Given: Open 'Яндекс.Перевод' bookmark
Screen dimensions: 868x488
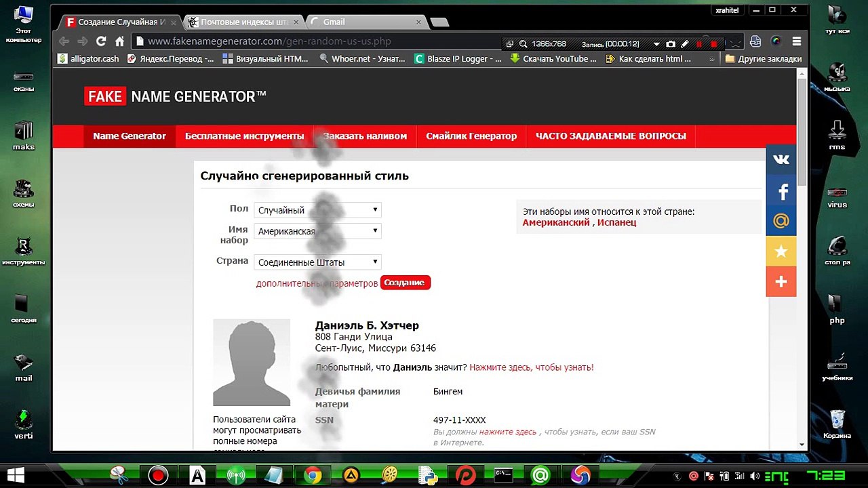Looking at the screenshot, I should click(x=171, y=59).
